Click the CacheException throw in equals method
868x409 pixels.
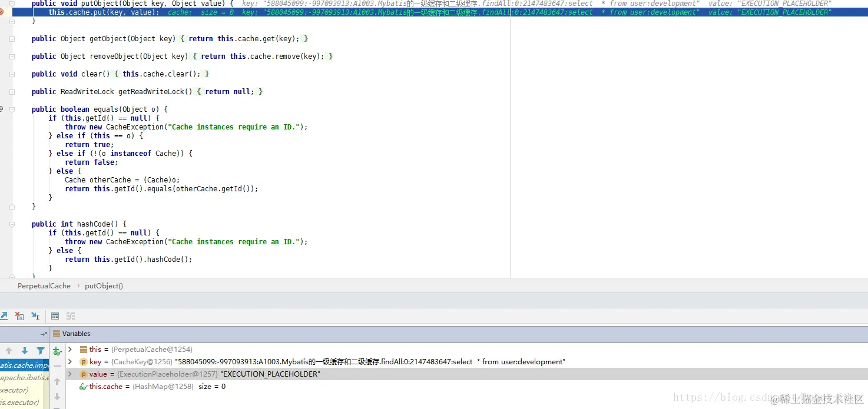186,127
